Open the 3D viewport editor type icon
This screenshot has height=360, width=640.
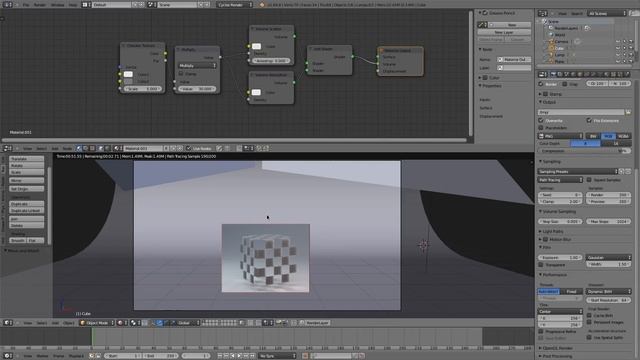[x=7, y=322]
